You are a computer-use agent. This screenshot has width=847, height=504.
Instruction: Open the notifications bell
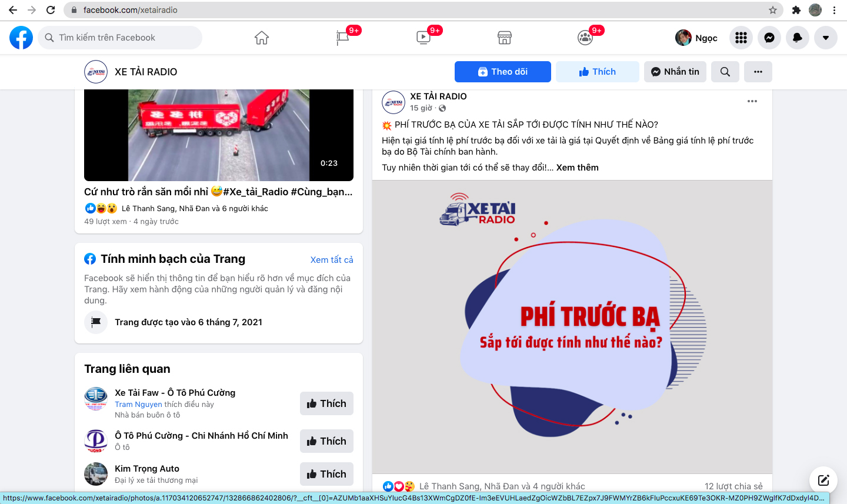pos(798,38)
